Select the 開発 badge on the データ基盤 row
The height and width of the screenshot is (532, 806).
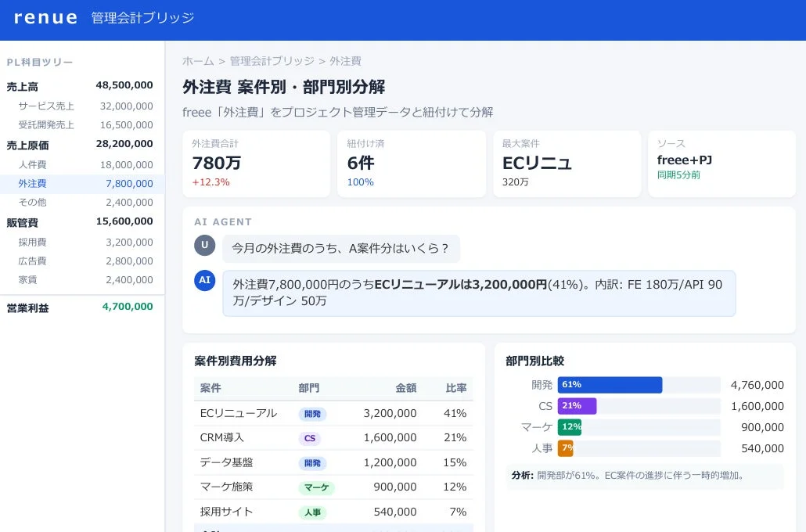click(x=311, y=462)
